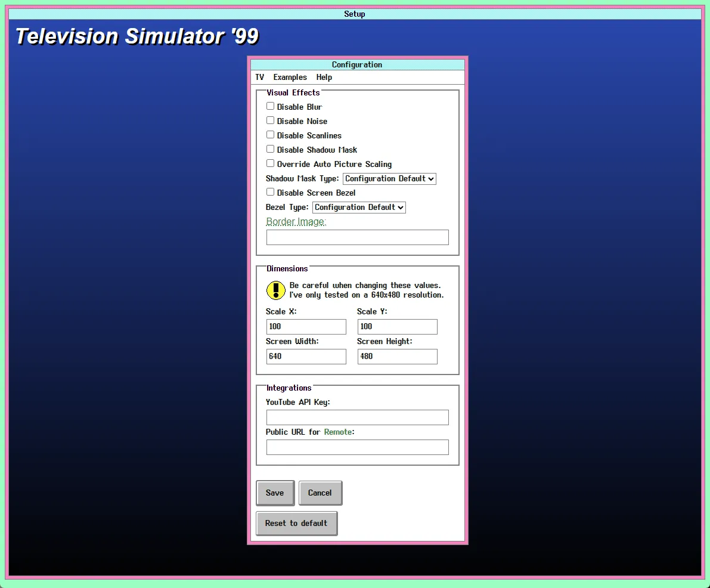Click into the Screen Width field
Viewport: 710px width, 588px height.
[x=306, y=357]
